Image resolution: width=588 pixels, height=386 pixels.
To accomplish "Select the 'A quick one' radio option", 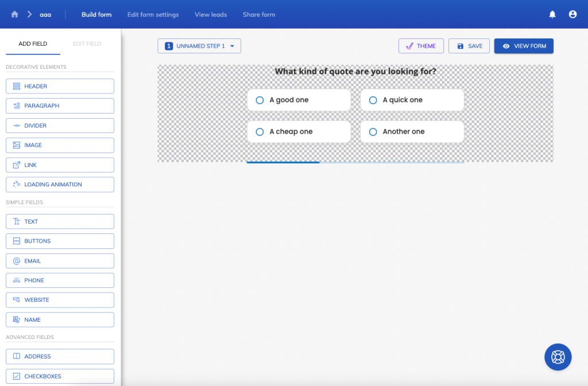I will click(x=412, y=100).
